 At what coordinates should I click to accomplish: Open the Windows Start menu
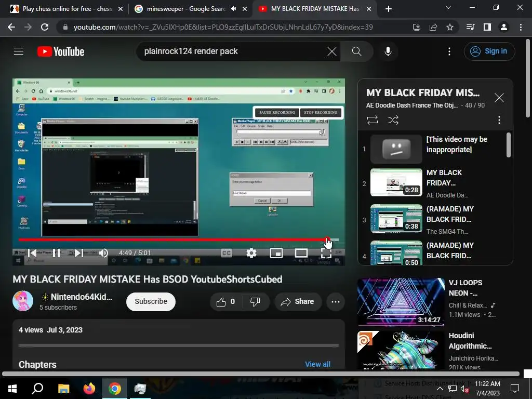12,389
